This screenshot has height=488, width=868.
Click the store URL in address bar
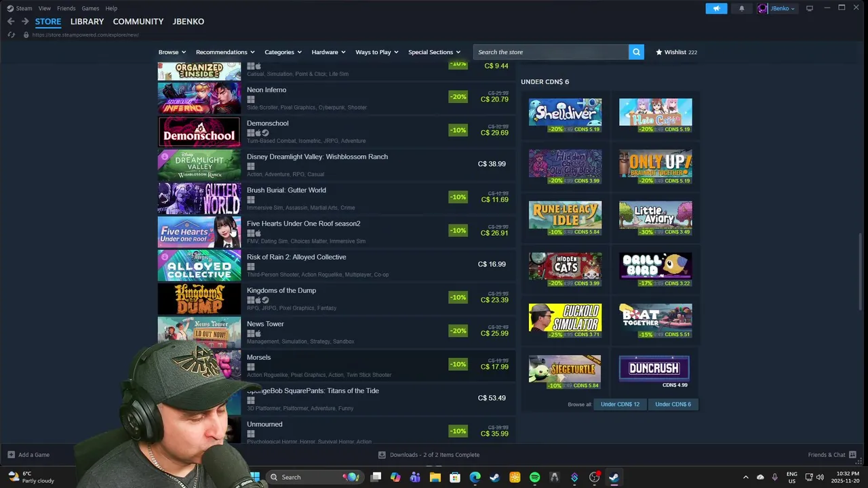coord(85,35)
